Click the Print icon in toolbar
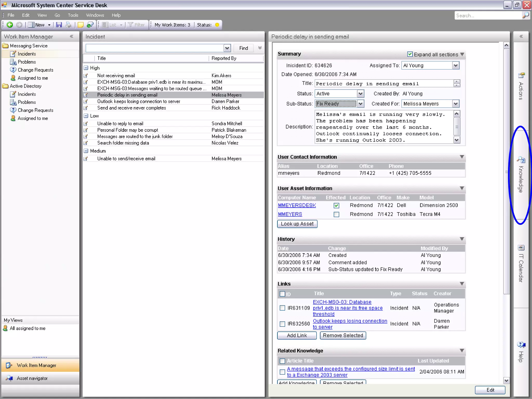The height and width of the screenshot is (399, 532). coord(68,25)
